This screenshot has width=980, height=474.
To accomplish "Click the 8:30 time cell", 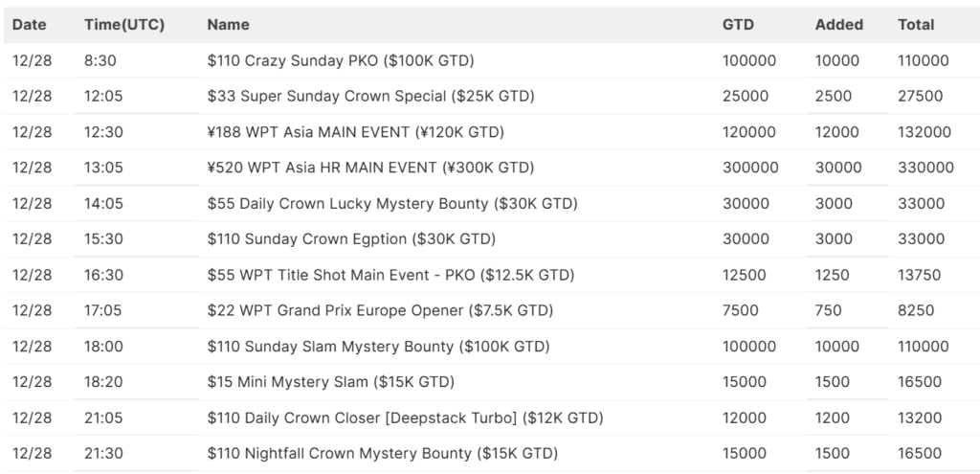I will (x=100, y=60).
